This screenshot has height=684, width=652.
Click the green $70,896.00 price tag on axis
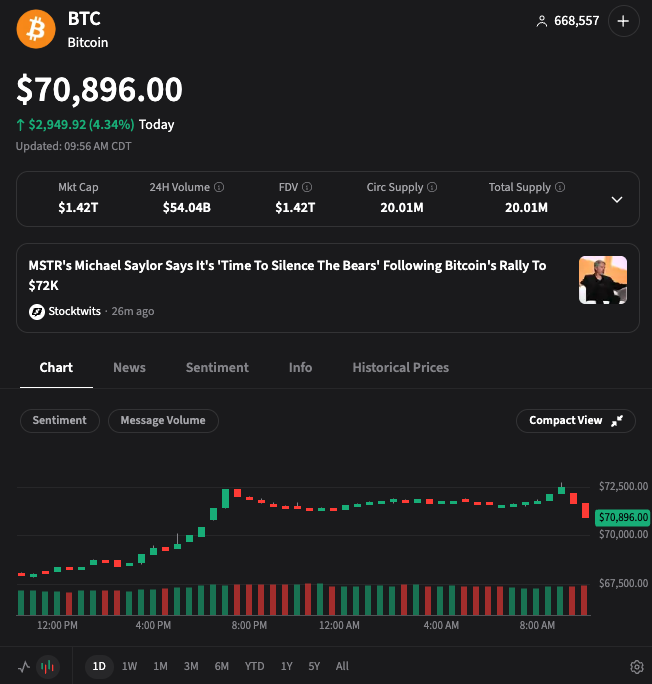pyautogui.click(x=623, y=517)
